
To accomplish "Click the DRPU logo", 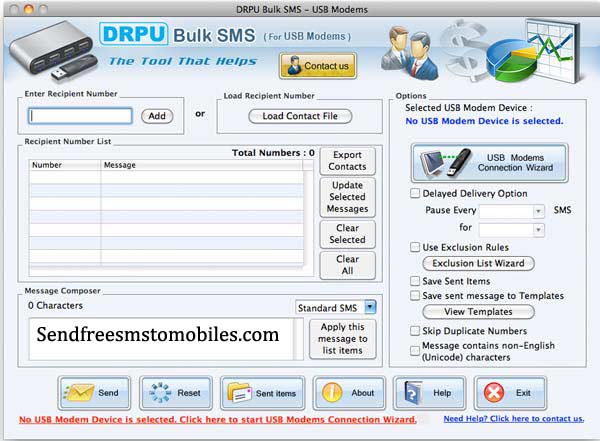I will tap(133, 34).
